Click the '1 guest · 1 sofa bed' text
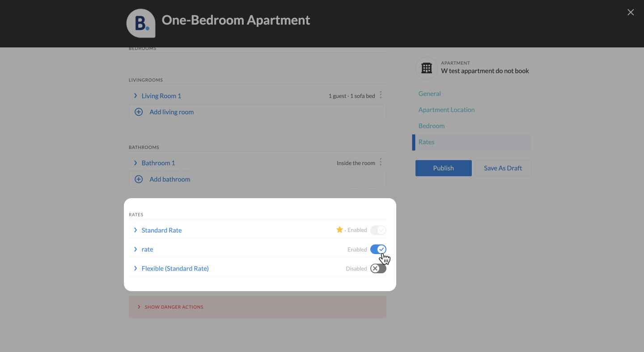 [352, 96]
